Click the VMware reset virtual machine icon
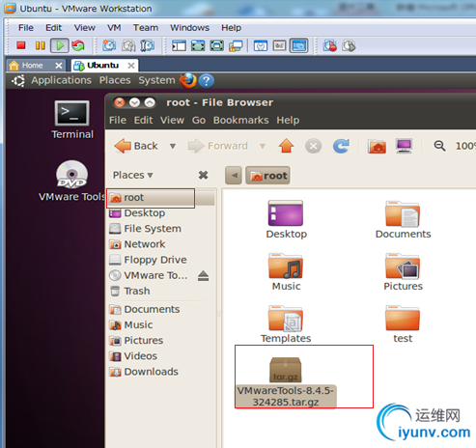The height and width of the screenshot is (448, 476). [78, 45]
